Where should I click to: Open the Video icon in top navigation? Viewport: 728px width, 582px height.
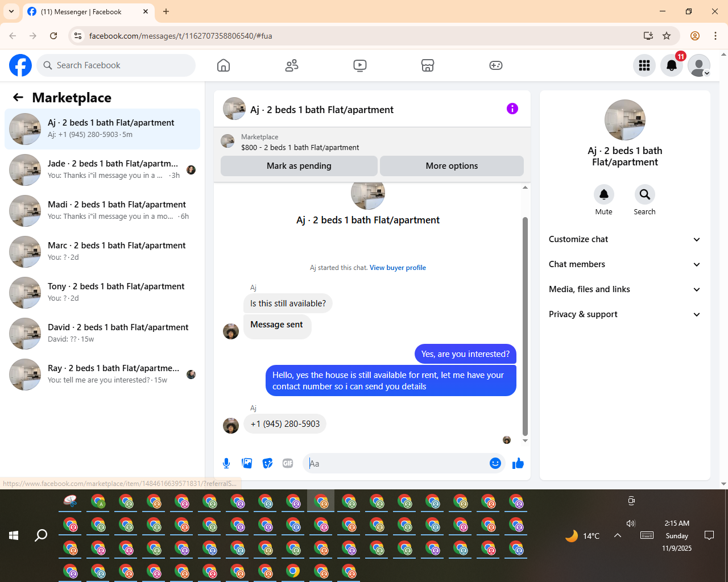pos(360,65)
